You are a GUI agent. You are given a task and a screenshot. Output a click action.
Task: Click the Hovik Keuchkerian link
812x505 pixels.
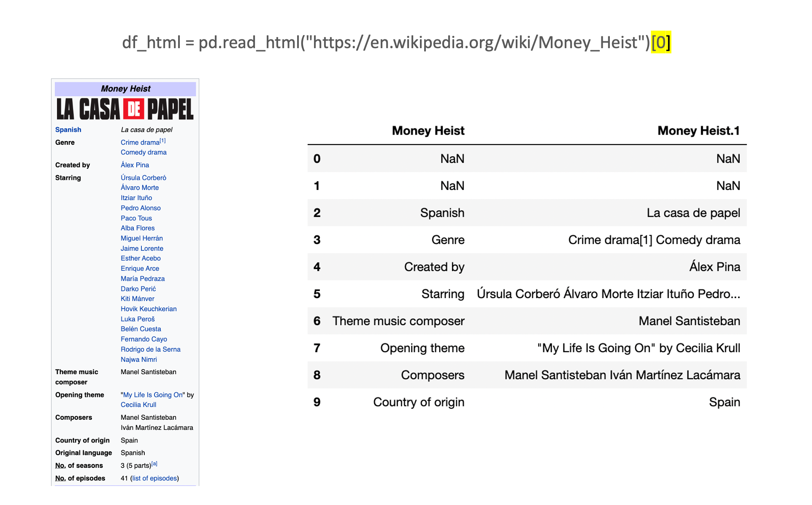tap(149, 309)
